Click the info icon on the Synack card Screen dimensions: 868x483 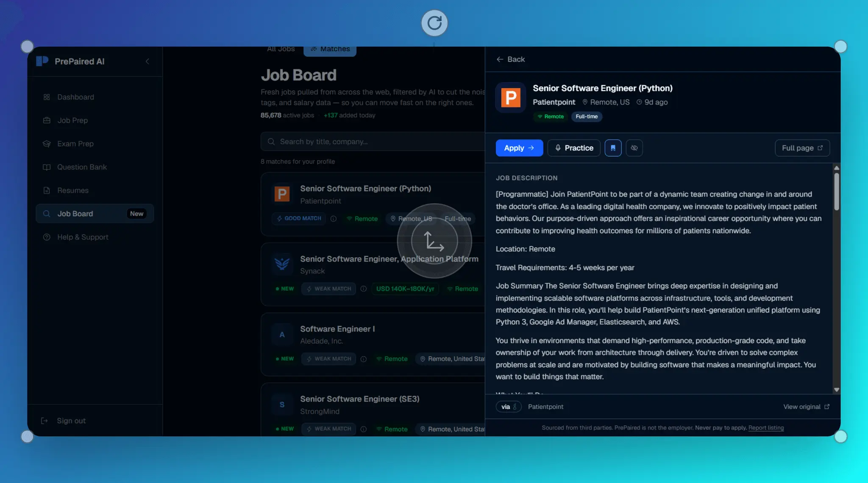coord(364,289)
